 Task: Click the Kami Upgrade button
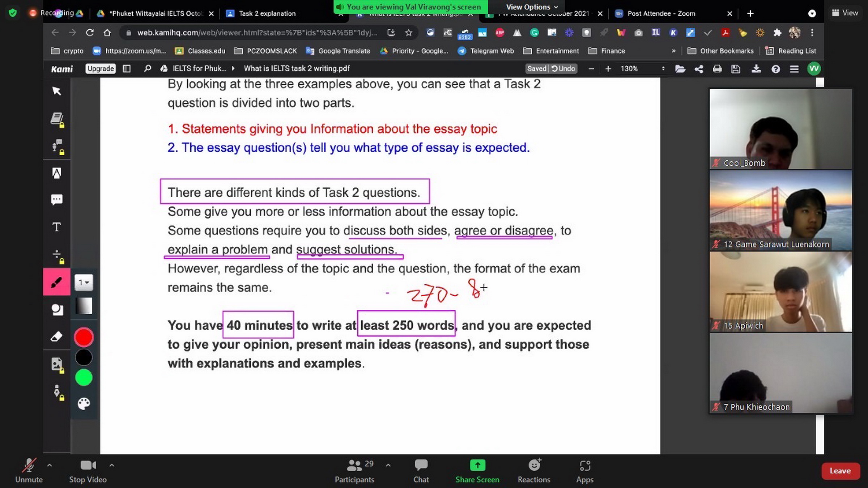(101, 68)
